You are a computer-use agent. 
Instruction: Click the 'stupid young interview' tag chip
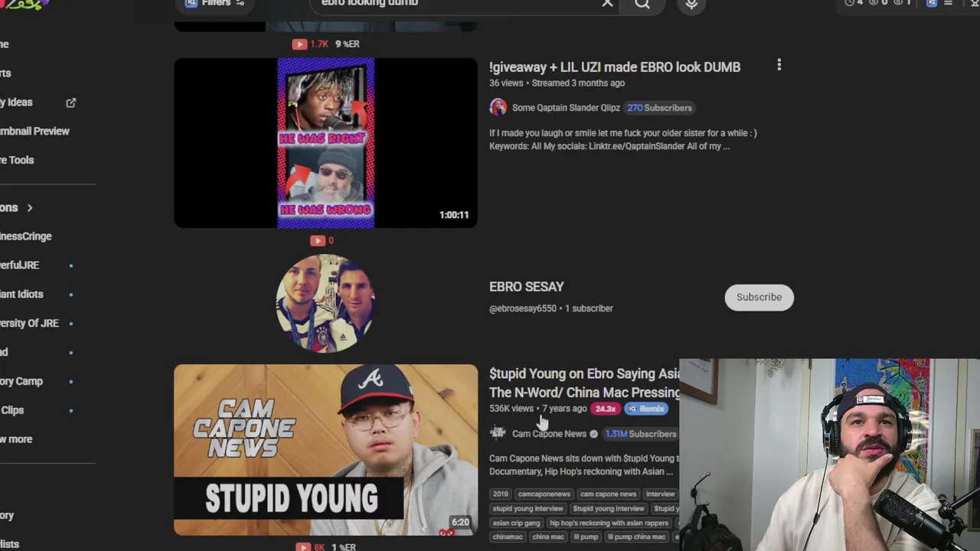pos(528,509)
